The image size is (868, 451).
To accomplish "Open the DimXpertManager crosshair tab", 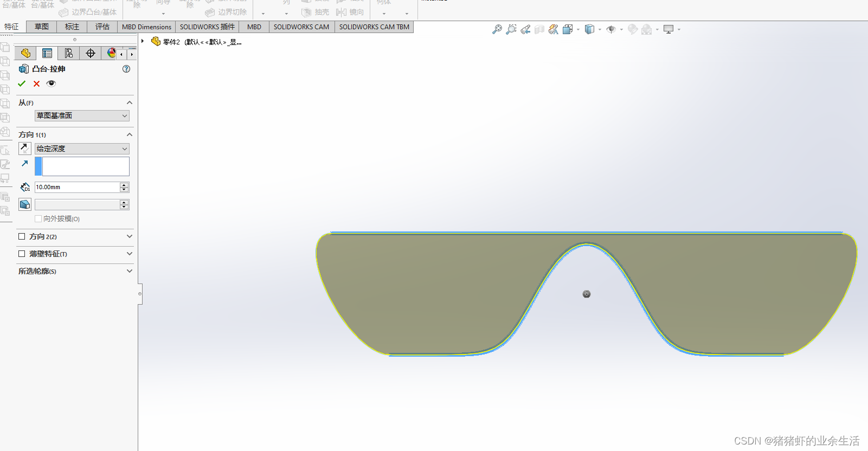I will click(91, 53).
